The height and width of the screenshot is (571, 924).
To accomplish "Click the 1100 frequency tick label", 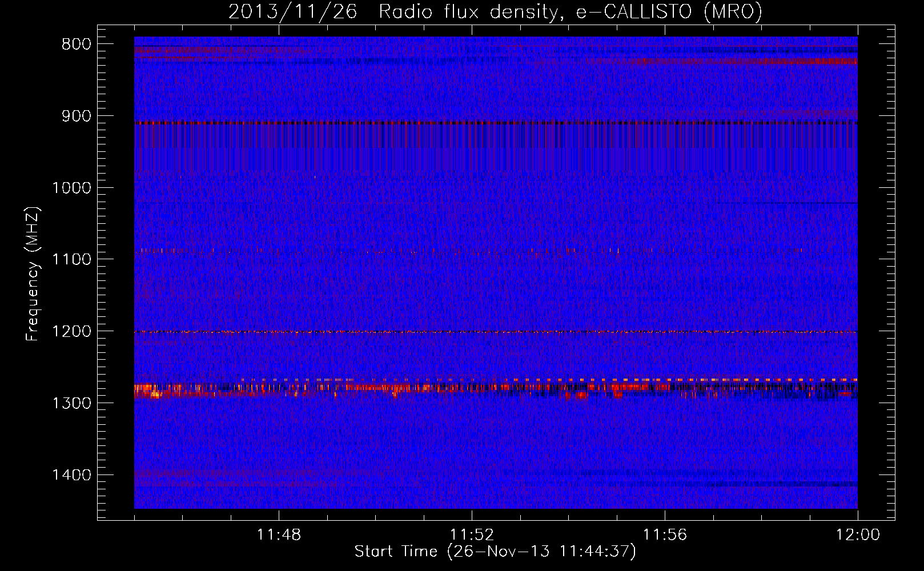I will point(71,260).
